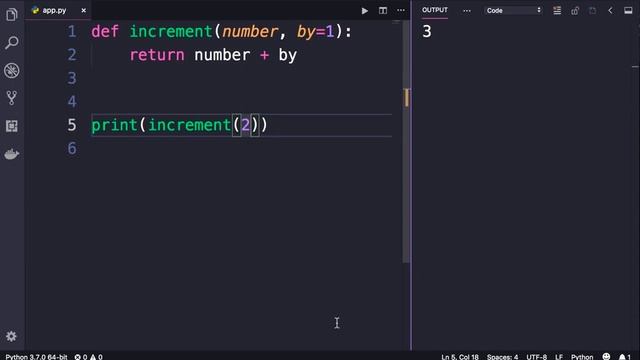Click the 'return' keyword on line 2
The image size is (640, 360).
157,55
